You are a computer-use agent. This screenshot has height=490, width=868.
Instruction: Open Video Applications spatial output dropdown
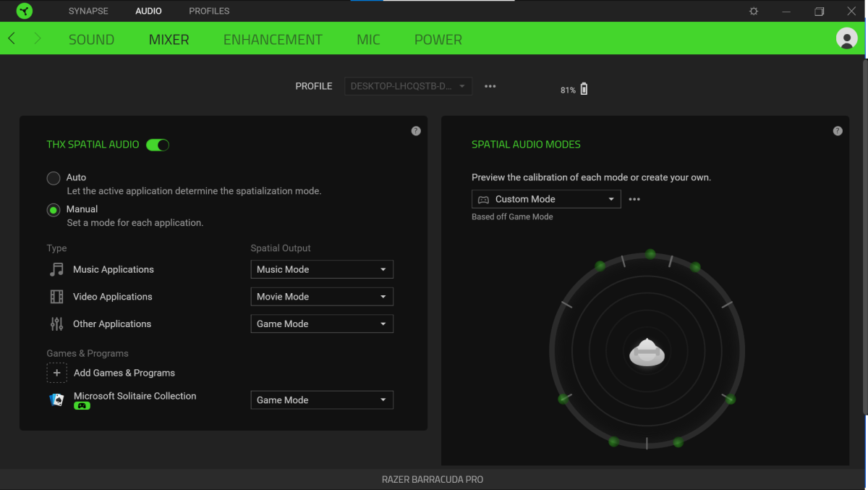click(322, 297)
